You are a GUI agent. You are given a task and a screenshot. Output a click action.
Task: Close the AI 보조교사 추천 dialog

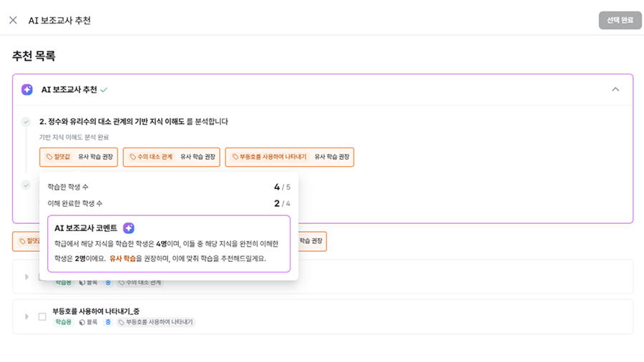(x=13, y=20)
